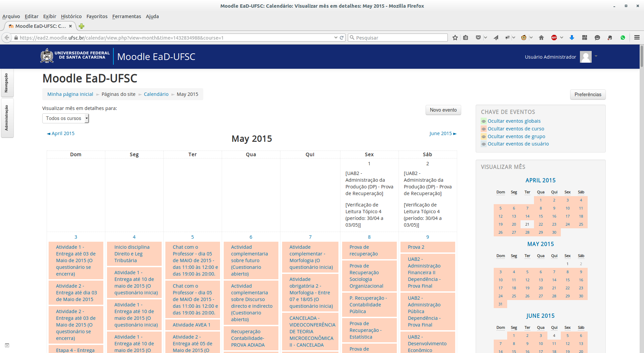Open the URL history dropdown arrow

click(336, 38)
